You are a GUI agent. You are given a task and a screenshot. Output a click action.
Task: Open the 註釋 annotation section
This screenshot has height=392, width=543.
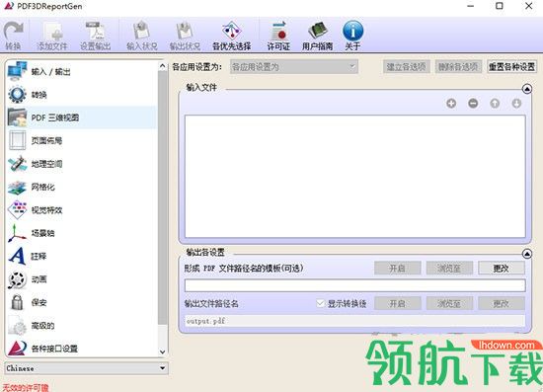point(82,257)
